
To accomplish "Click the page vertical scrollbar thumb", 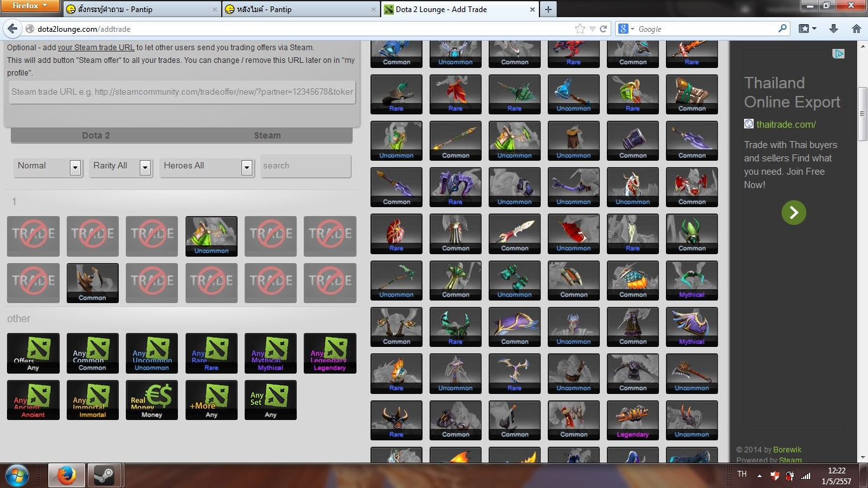I will click(862, 114).
